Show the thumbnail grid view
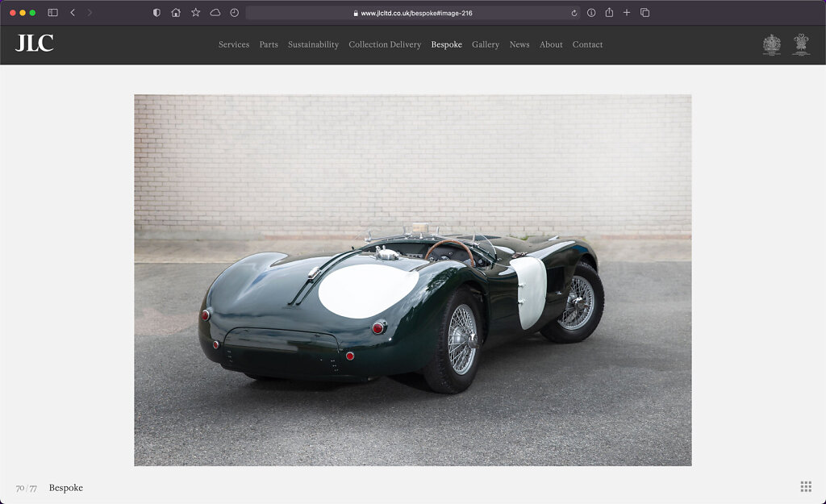Screen dimensions: 826x504 point(806,486)
